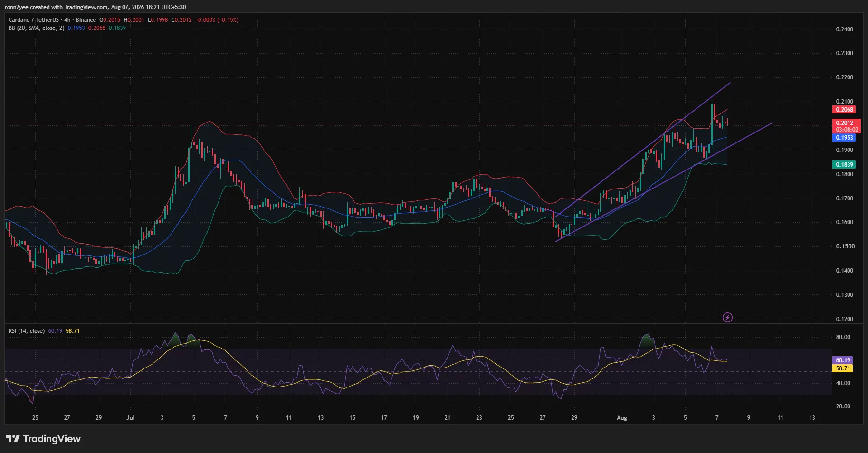The height and width of the screenshot is (453, 868).
Task: Click the purple lightning bolt icon
Action: (x=727, y=317)
